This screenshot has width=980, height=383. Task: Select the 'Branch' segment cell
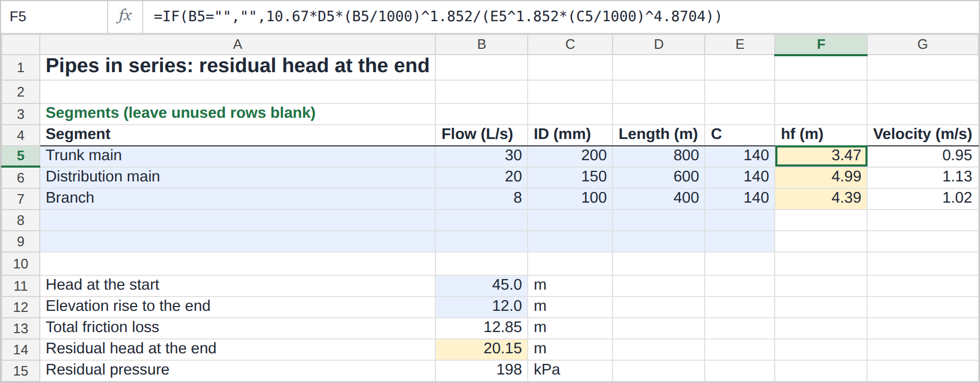click(238, 198)
